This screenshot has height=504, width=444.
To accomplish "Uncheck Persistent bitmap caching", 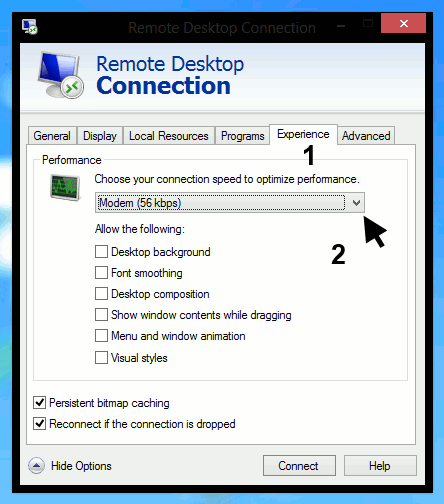I will click(x=39, y=403).
